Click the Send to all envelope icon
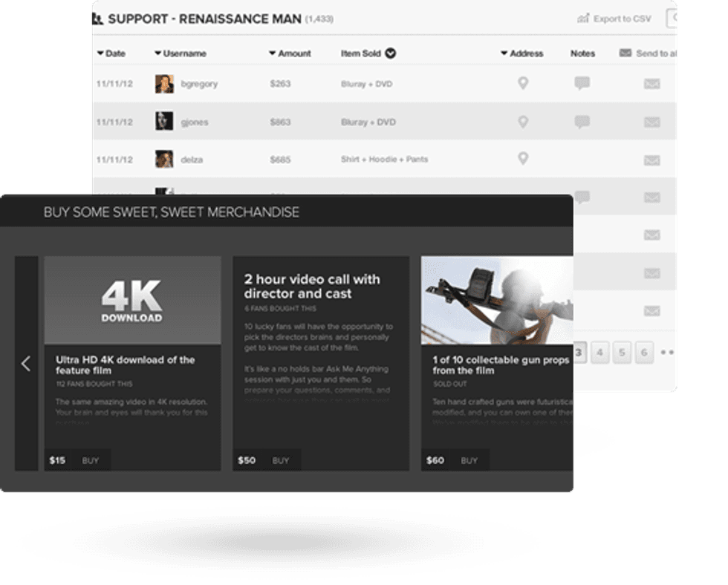 click(625, 53)
